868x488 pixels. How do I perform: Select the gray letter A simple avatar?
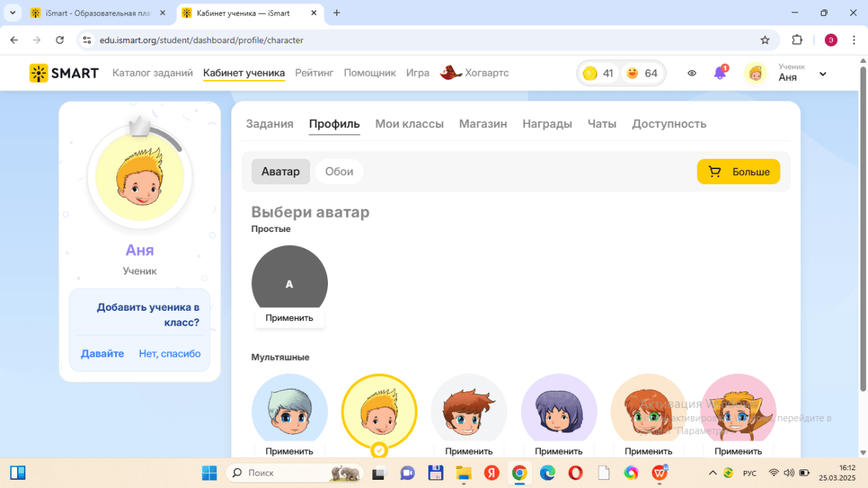tap(289, 282)
